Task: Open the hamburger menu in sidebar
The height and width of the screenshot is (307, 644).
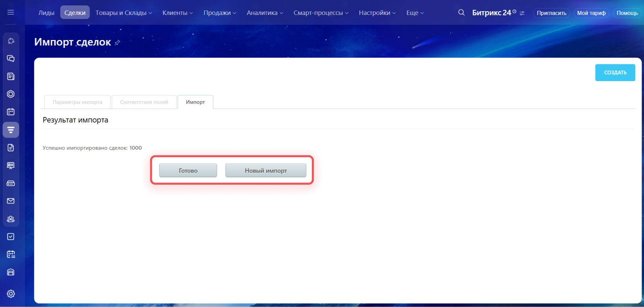Action: pos(11,13)
